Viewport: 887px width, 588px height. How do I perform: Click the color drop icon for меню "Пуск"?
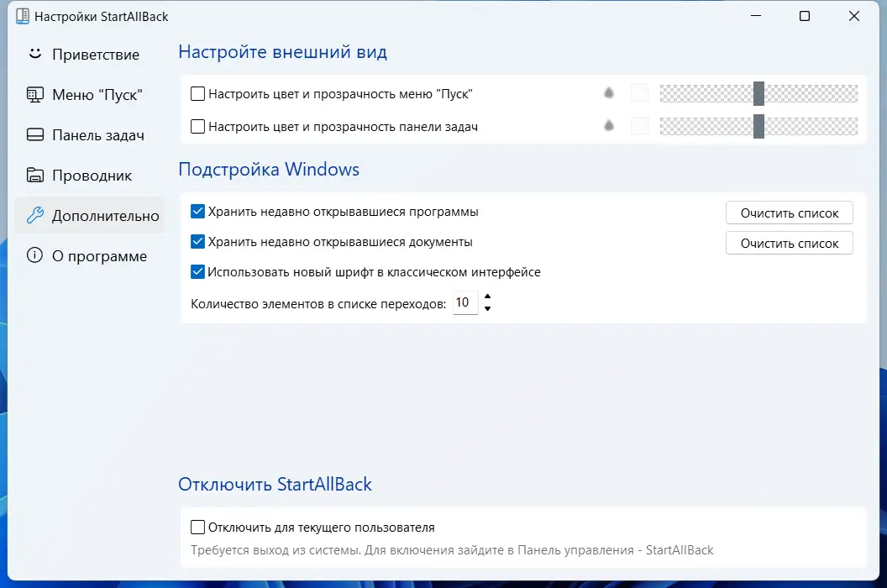pyautogui.click(x=609, y=92)
